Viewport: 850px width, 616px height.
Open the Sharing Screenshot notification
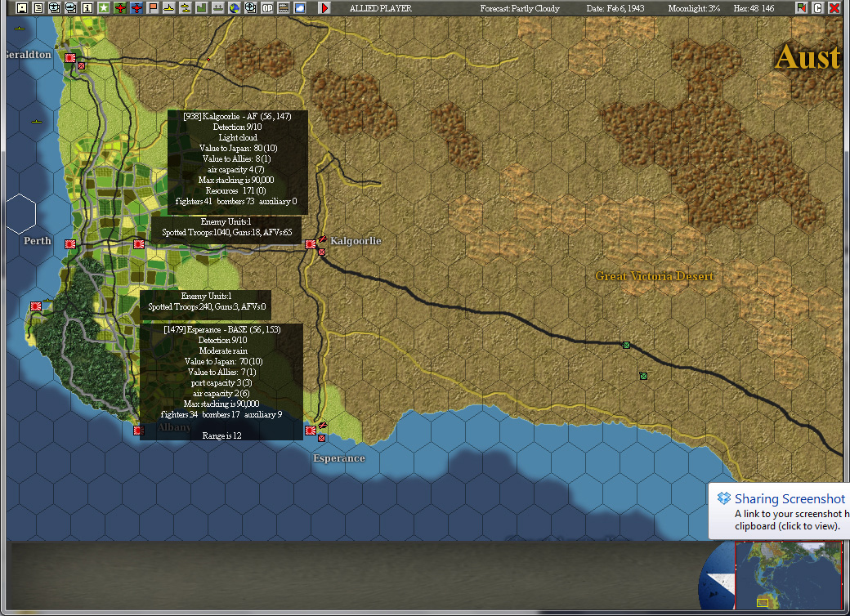(780, 511)
